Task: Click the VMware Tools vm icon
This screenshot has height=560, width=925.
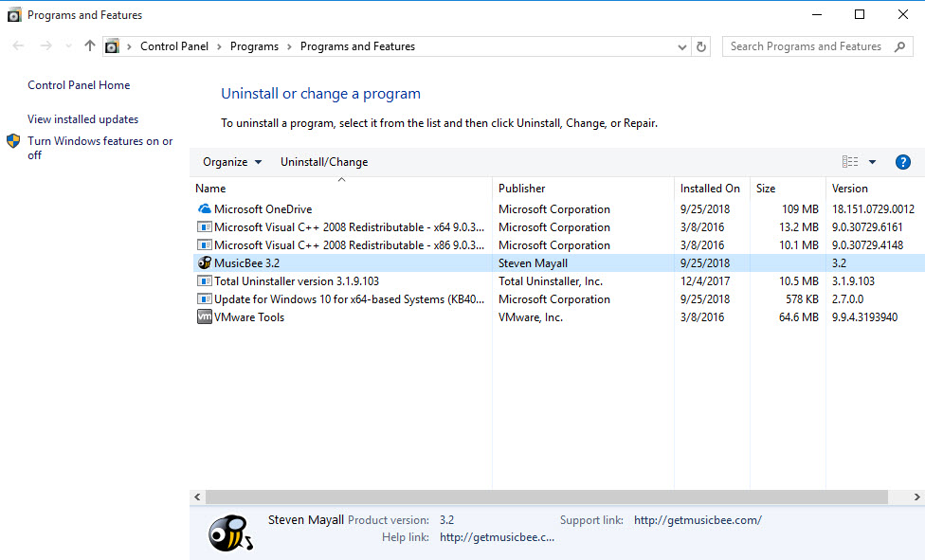Action: pyautogui.click(x=204, y=316)
